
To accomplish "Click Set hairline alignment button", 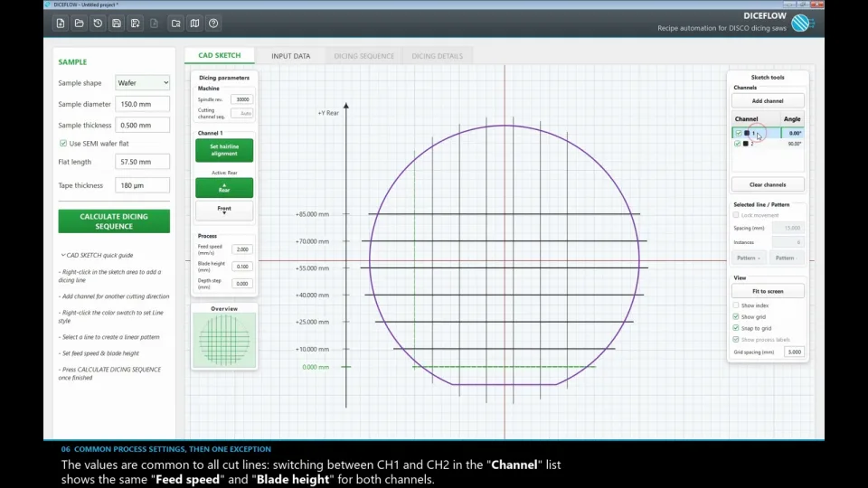I will coord(224,151).
